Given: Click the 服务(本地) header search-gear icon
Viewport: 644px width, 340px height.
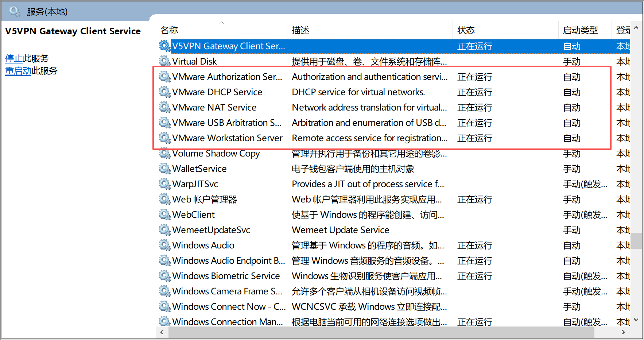Looking at the screenshot, I should (15, 11).
